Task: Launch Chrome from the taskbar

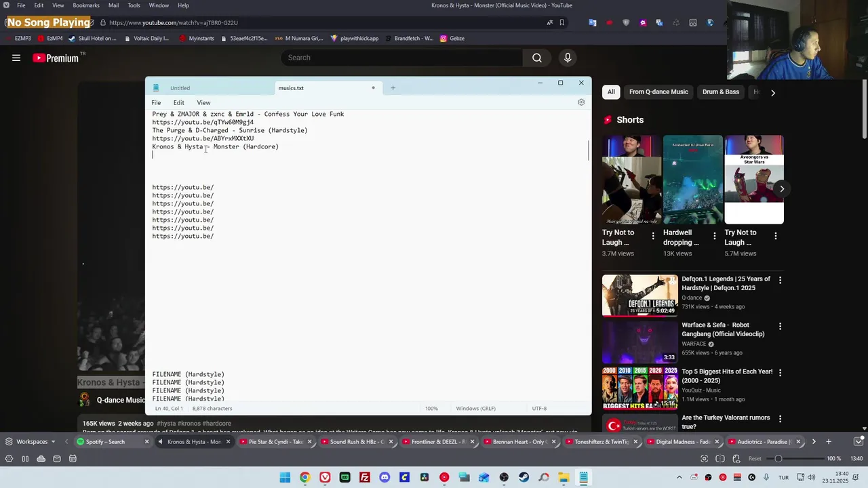Action: 305,477
